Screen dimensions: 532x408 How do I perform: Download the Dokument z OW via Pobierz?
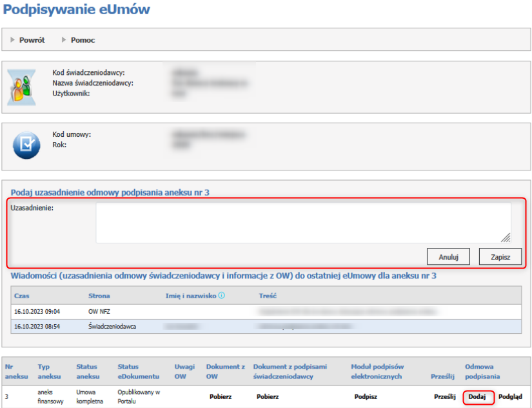(221, 396)
